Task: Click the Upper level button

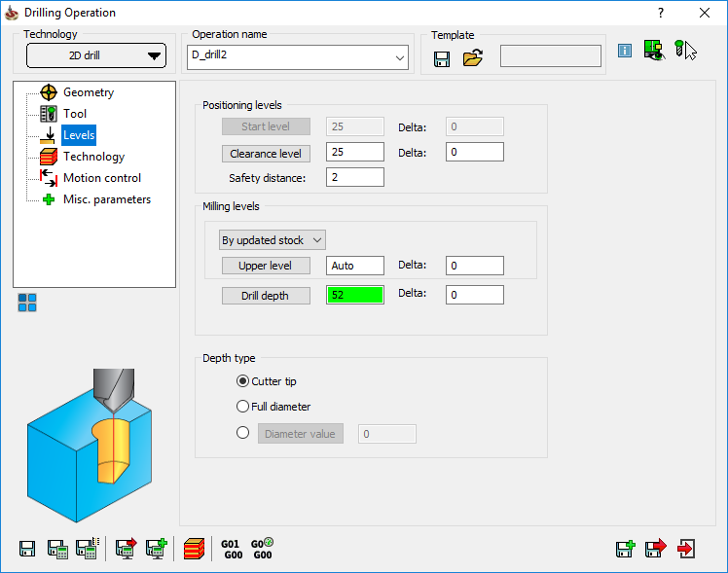Action: tap(266, 266)
